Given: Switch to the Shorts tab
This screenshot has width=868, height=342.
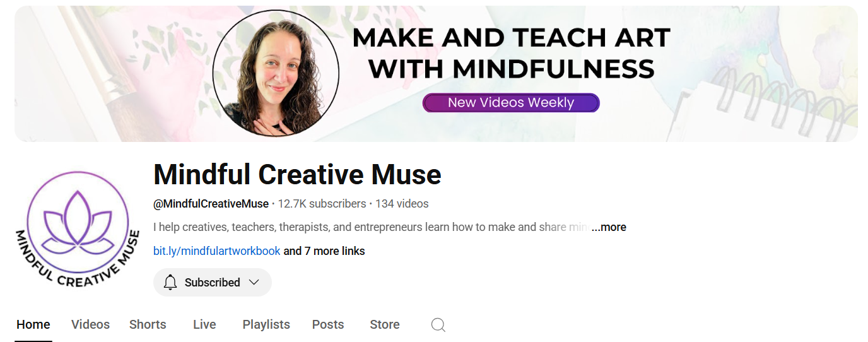Looking at the screenshot, I should click(x=148, y=324).
